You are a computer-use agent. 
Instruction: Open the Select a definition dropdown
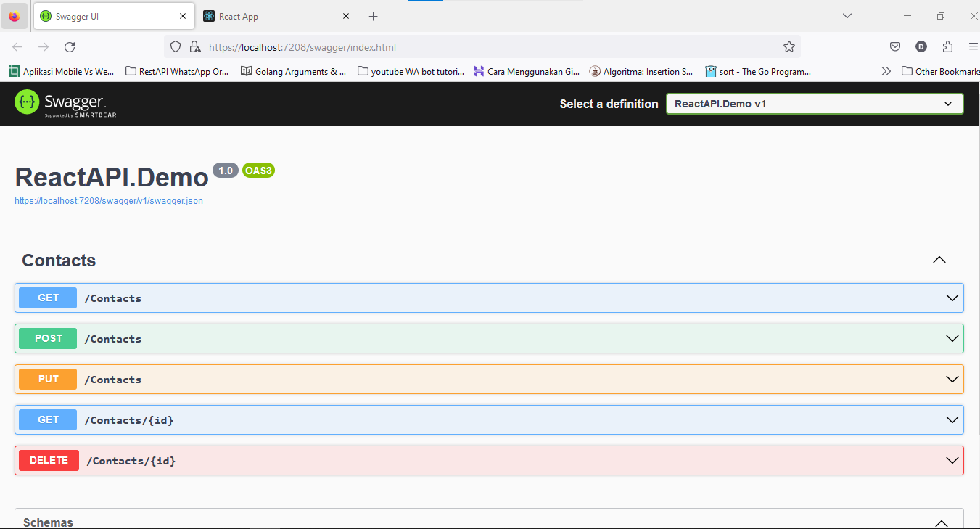(815, 104)
